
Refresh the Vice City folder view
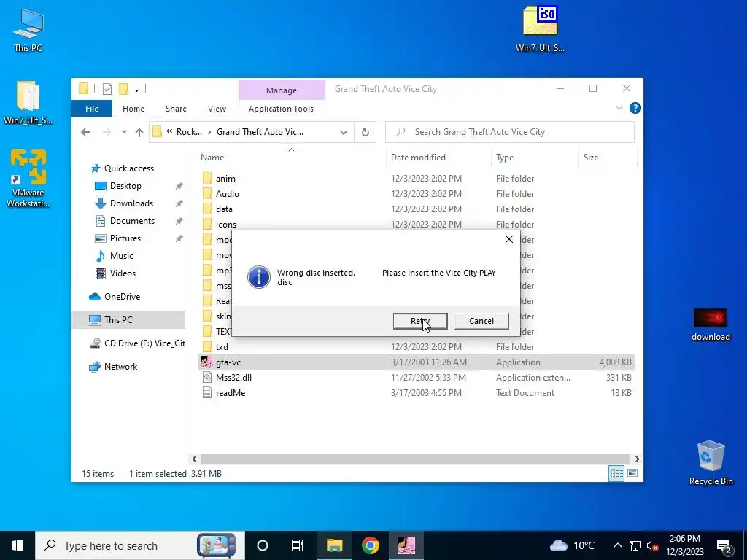[365, 133]
